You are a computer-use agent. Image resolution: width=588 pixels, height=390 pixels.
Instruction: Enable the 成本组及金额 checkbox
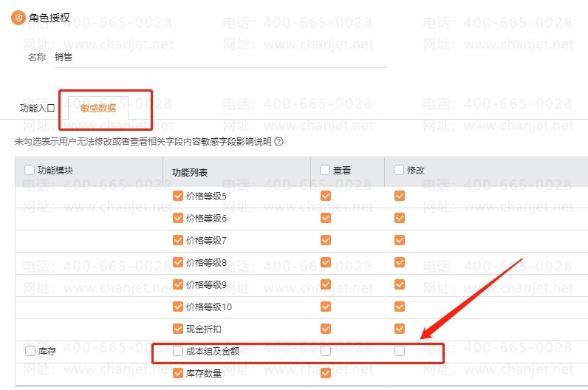coord(177,351)
